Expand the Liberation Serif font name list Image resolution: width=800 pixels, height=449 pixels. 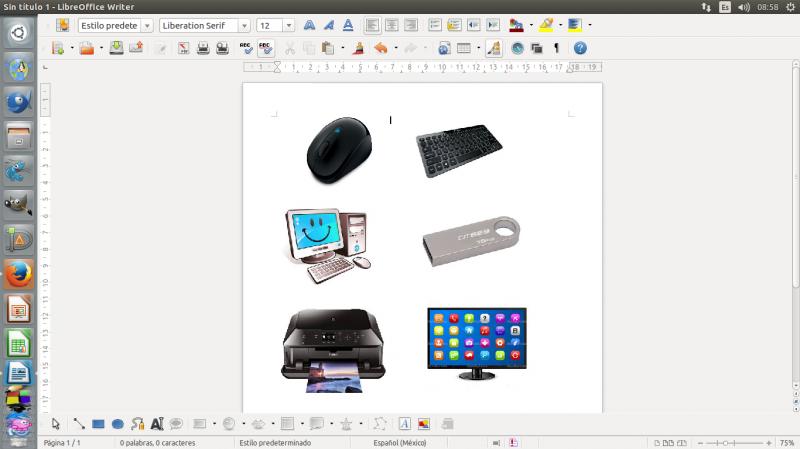coord(244,25)
